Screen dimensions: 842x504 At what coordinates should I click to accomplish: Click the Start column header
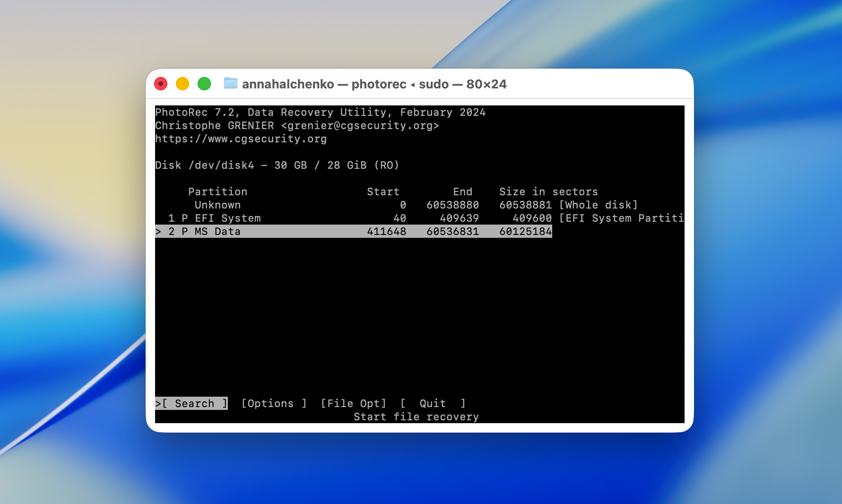click(x=383, y=191)
